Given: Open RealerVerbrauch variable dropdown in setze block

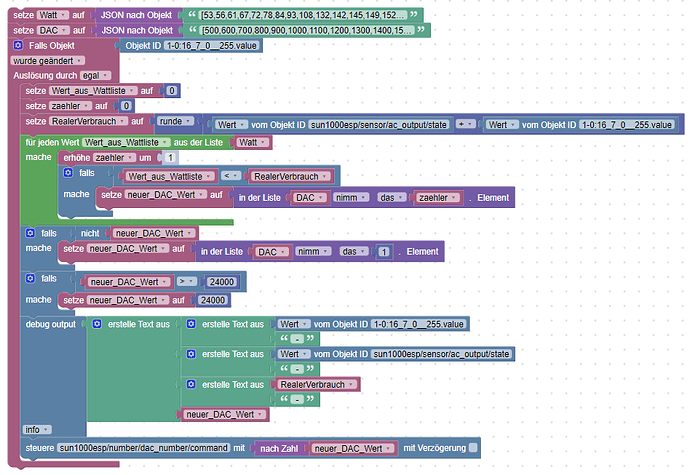Looking at the screenshot, I should [89, 121].
